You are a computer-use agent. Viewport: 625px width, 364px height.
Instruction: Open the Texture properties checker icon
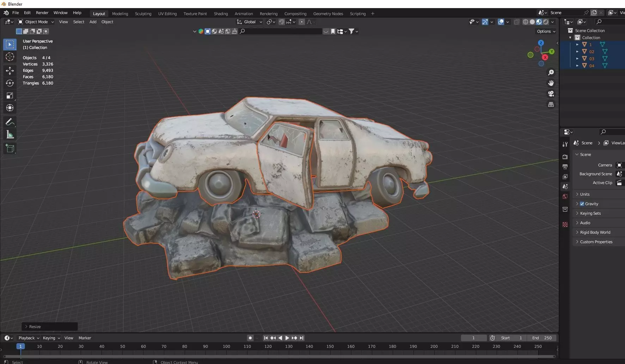[x=565, y=225]
